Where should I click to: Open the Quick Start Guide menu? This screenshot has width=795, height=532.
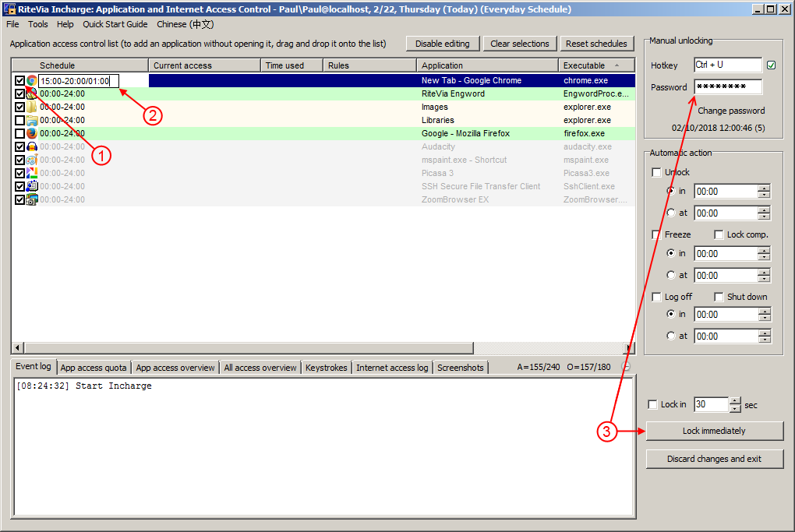[x=115, y=24]
